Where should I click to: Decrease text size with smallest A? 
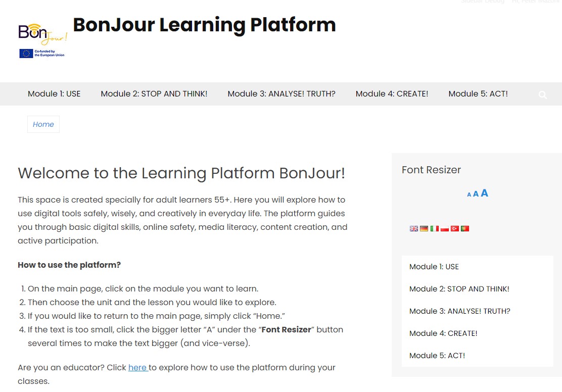469,194
